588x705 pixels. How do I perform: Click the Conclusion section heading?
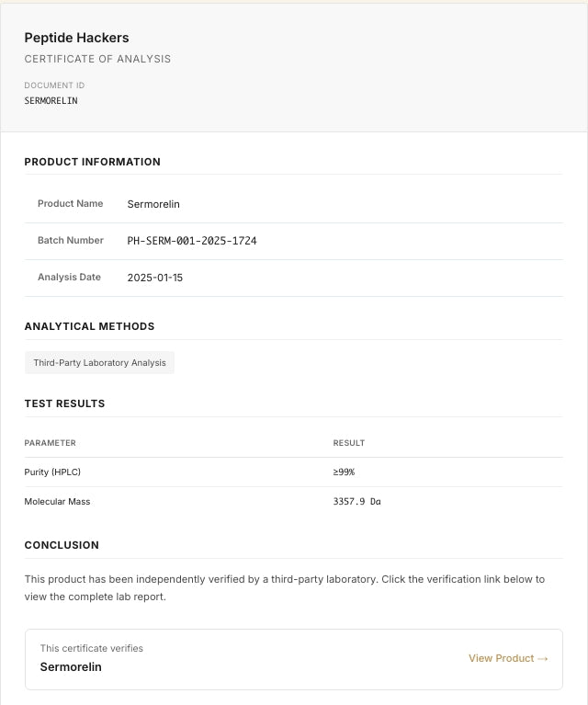click(62, 545)
